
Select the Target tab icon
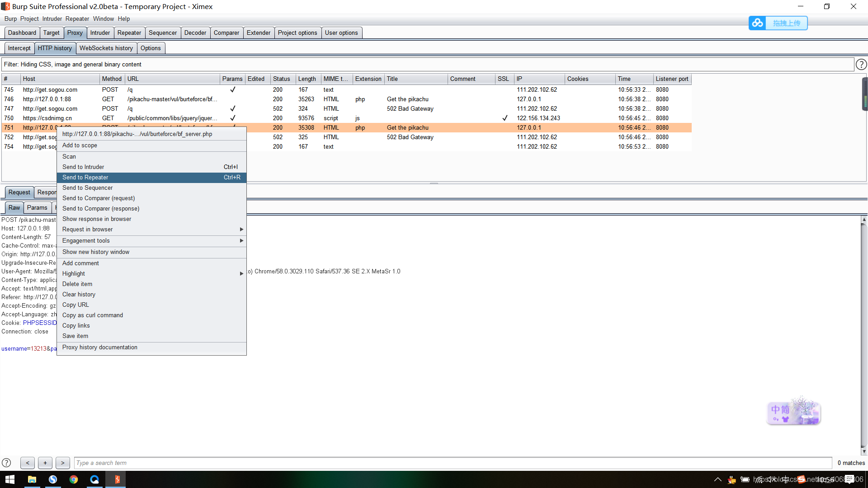tap(50, 32)
